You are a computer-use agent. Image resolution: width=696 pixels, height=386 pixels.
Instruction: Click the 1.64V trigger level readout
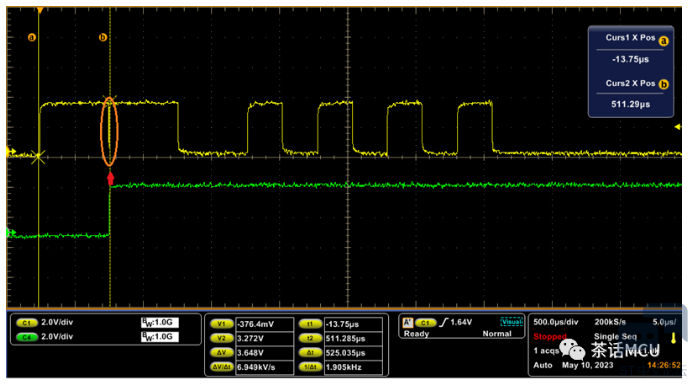pos(461,322)
